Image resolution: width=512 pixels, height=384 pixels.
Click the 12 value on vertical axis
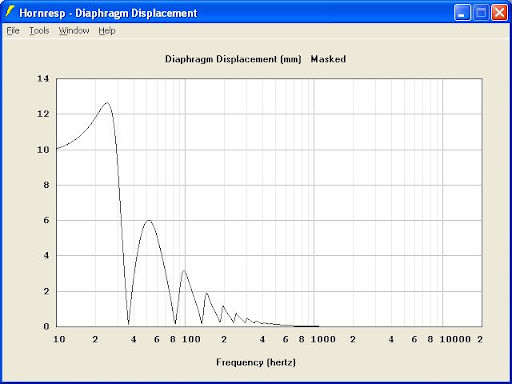coord(43,114)
